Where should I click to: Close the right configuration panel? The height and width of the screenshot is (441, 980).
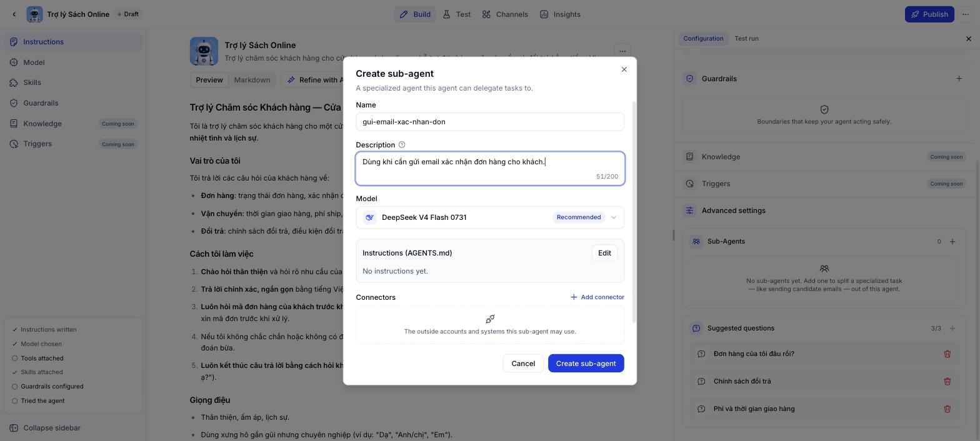coord(969,39)
